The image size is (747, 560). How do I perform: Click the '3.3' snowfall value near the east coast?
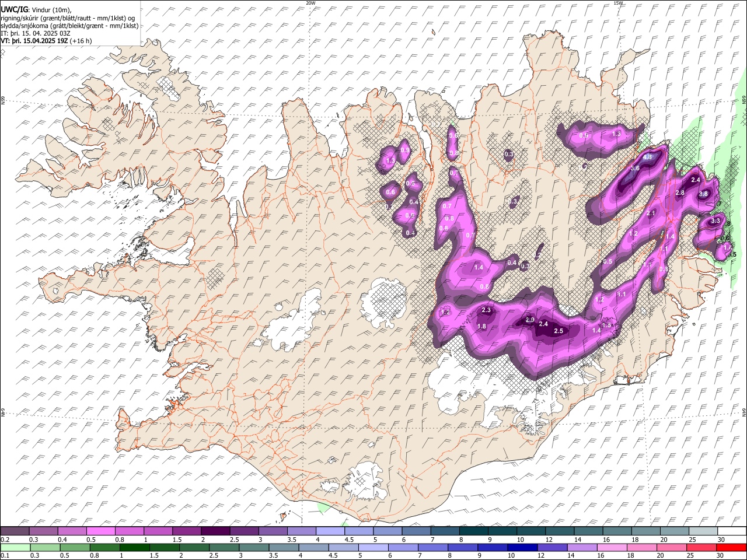715,221
